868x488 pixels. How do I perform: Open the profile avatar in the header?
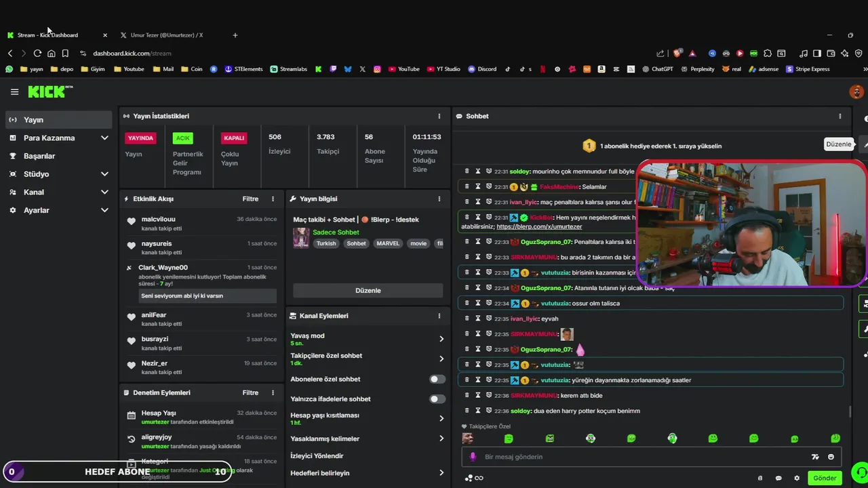click(856, 91)
